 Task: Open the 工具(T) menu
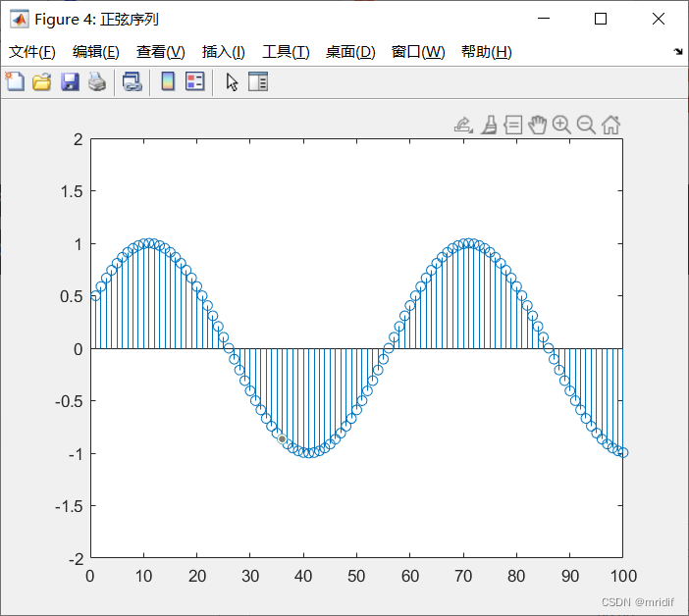click(286, 52)
